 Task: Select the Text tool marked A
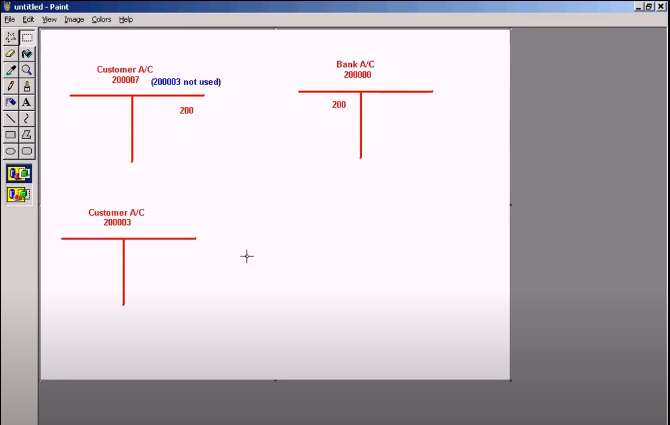pos(27,103)
